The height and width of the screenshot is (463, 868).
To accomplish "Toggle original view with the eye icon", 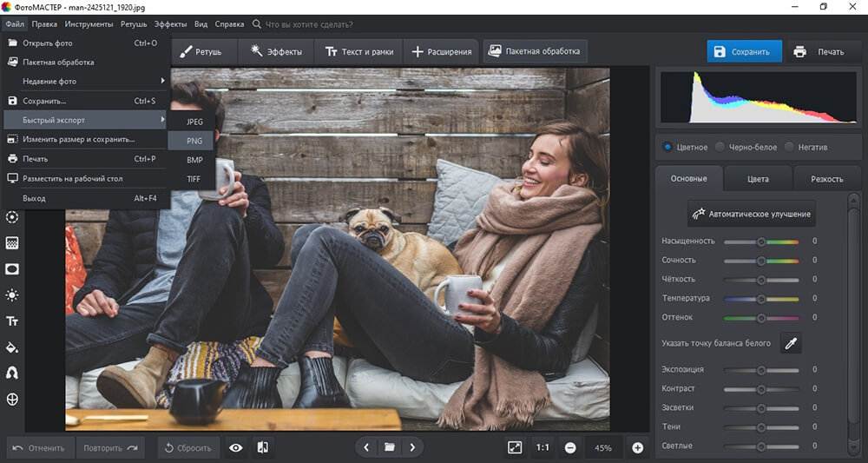I will (235, 447).
